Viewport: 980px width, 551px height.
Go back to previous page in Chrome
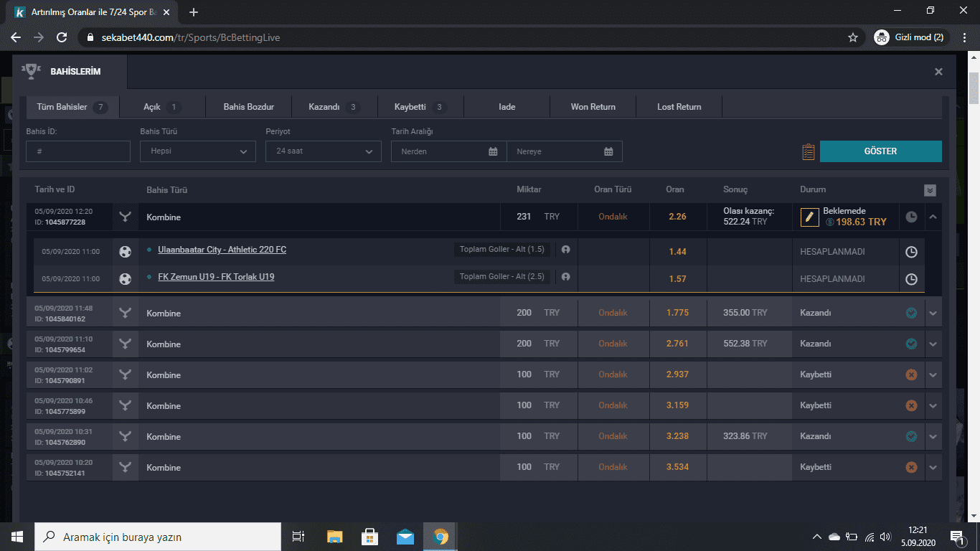pos(16,37)
